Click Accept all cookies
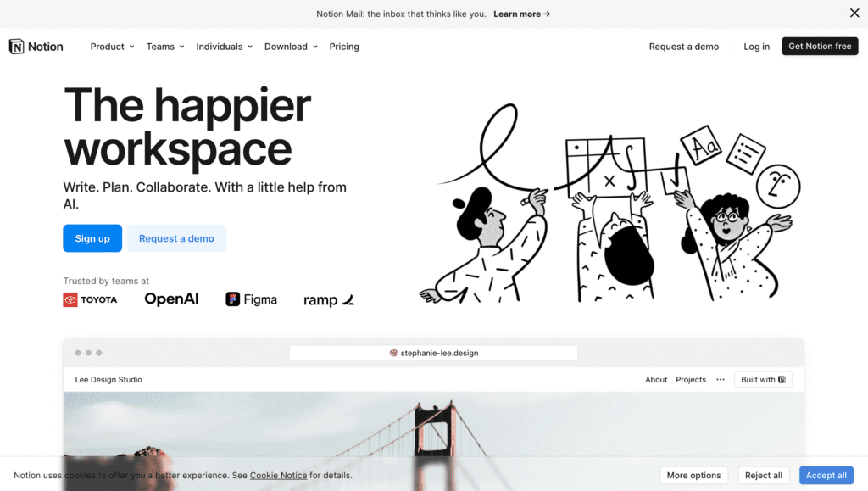The image size is (868, 491). [826, 475]
